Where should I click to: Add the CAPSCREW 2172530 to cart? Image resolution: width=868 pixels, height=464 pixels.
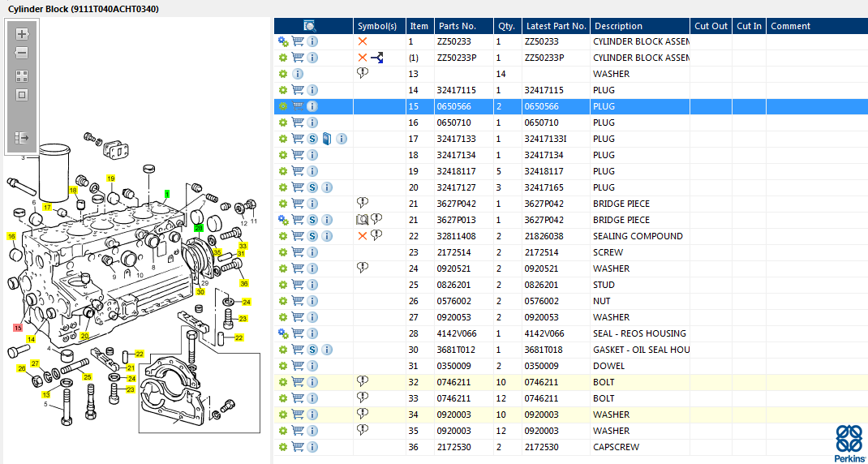298,447
